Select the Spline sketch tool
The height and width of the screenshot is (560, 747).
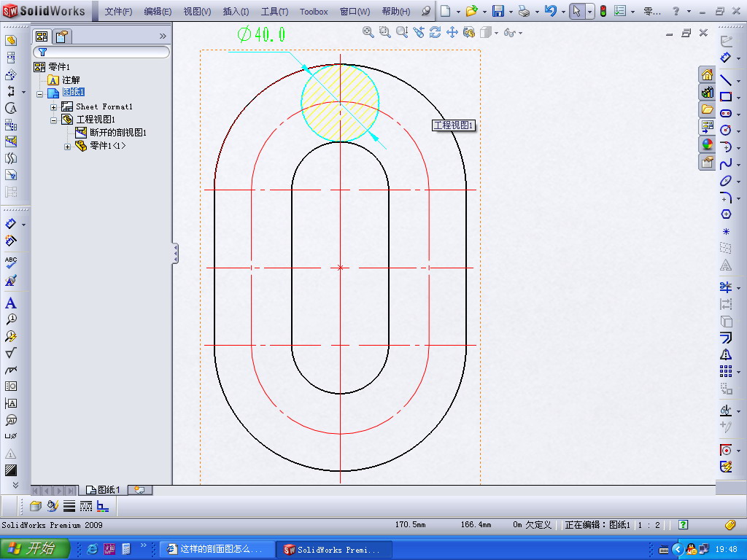726,164
